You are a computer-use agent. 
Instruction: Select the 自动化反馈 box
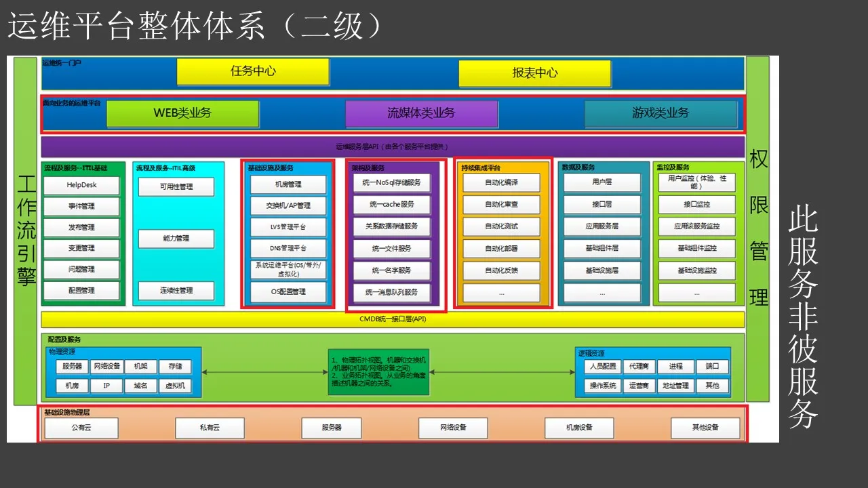pyautogui.click(x=502, y=270)
